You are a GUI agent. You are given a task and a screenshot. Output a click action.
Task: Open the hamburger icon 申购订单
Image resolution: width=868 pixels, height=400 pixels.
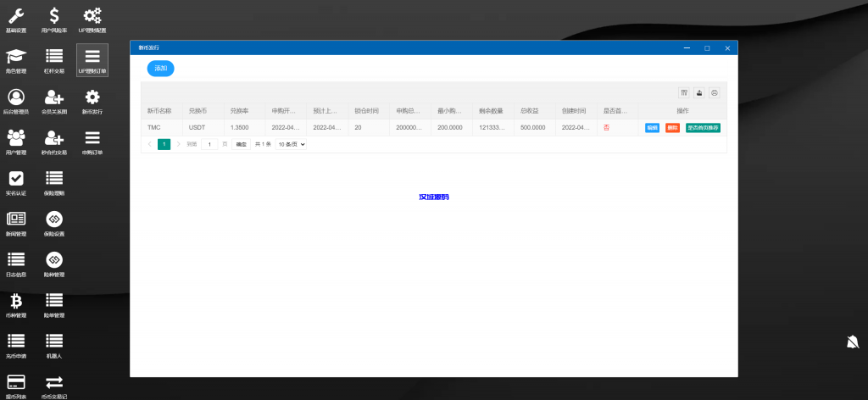point(92,142)
